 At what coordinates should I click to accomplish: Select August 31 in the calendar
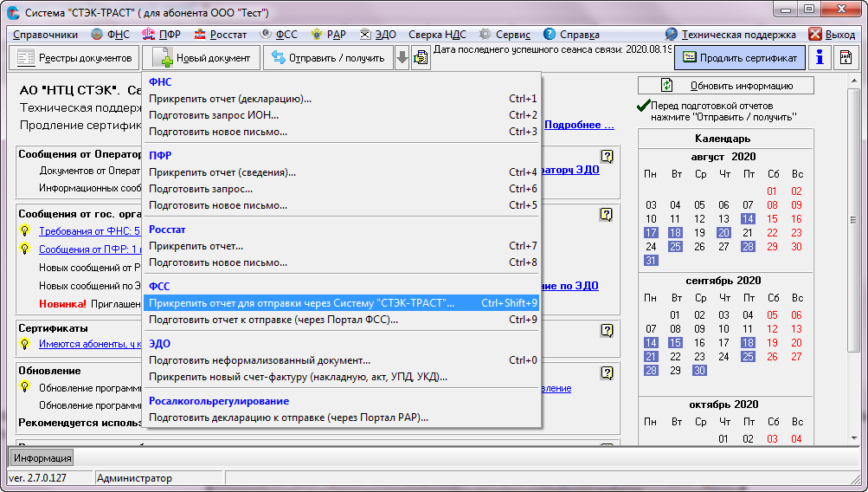[651, 261]
